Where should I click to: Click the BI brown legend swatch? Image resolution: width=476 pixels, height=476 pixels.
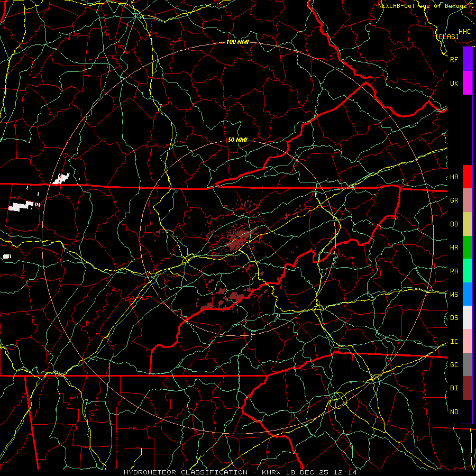coord(467,388)
